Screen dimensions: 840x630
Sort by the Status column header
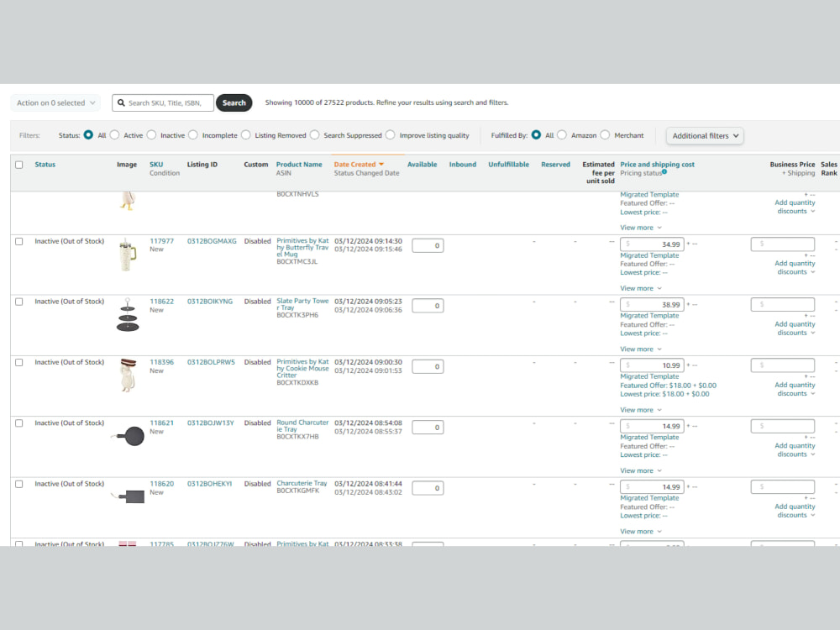(45, 165)
